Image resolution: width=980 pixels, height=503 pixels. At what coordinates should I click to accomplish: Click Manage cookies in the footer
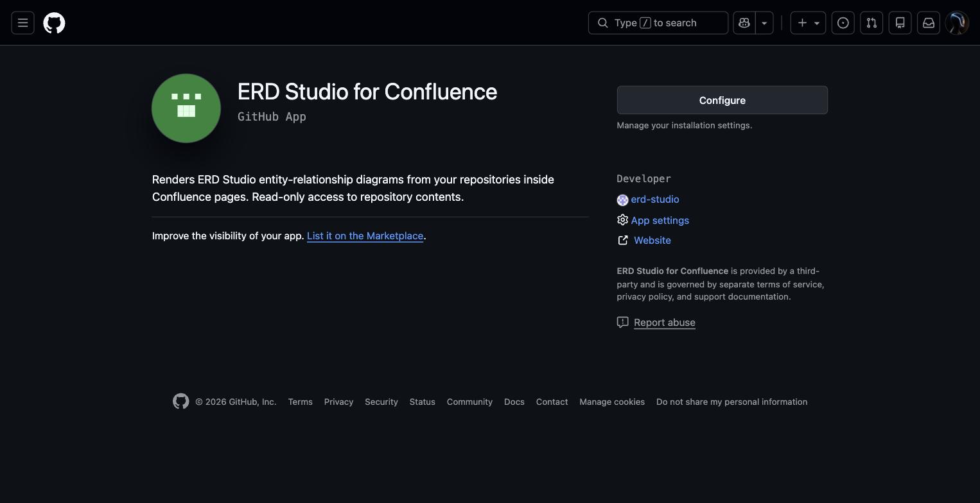click(612, 402)
